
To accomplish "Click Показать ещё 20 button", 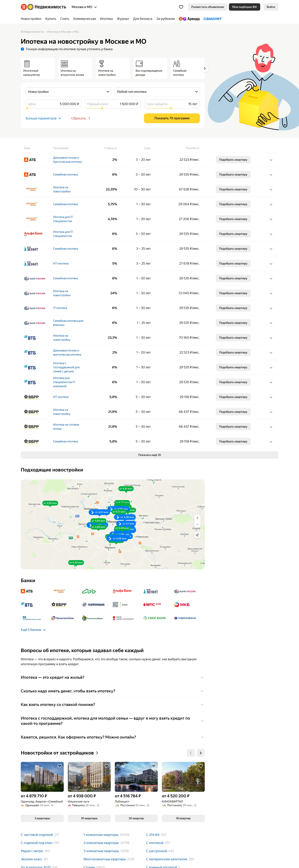I will 149,455.
